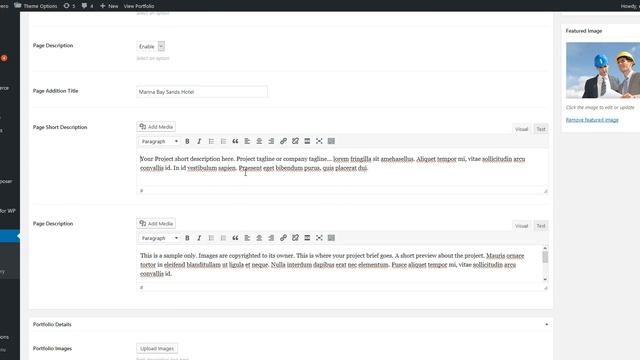This screenshot has width=640, height=360.
Task: Click View Portfolio in admin bar
Action: click(x=139, y=6)
